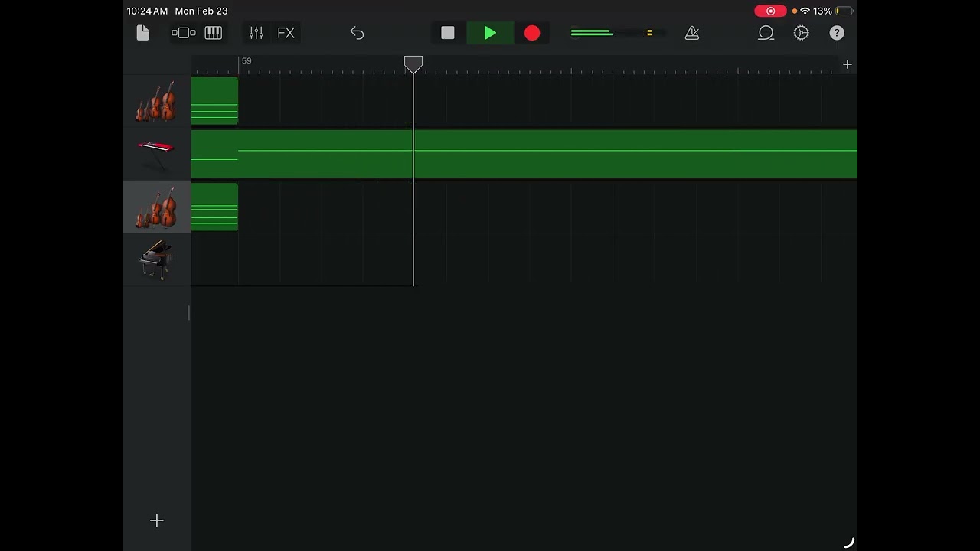Tap the Wi-Fi status icon
The image size is (980, 551).
click(805, 11)
